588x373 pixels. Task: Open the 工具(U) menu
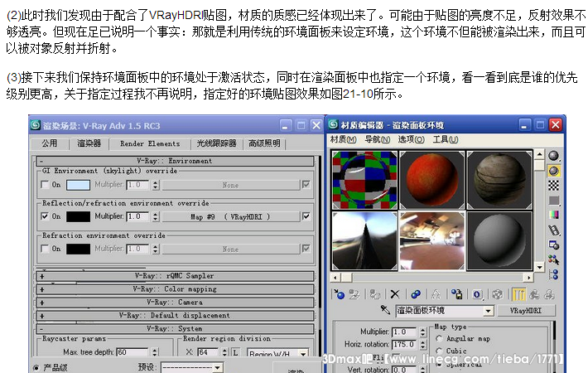445,139
